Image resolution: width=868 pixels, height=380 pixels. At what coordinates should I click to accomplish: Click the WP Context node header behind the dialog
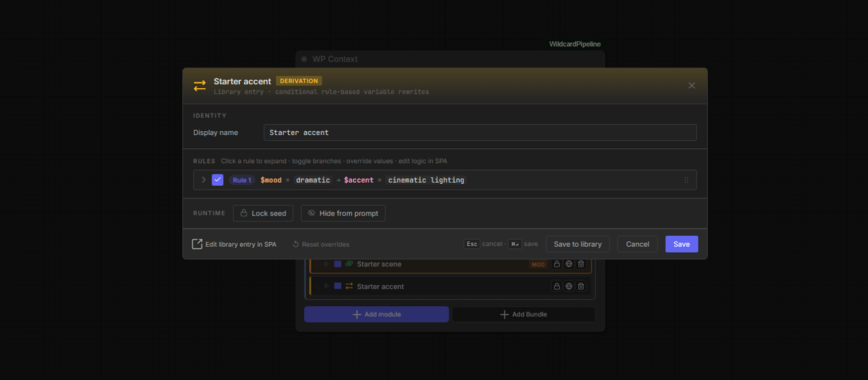[x=450, y=59]
